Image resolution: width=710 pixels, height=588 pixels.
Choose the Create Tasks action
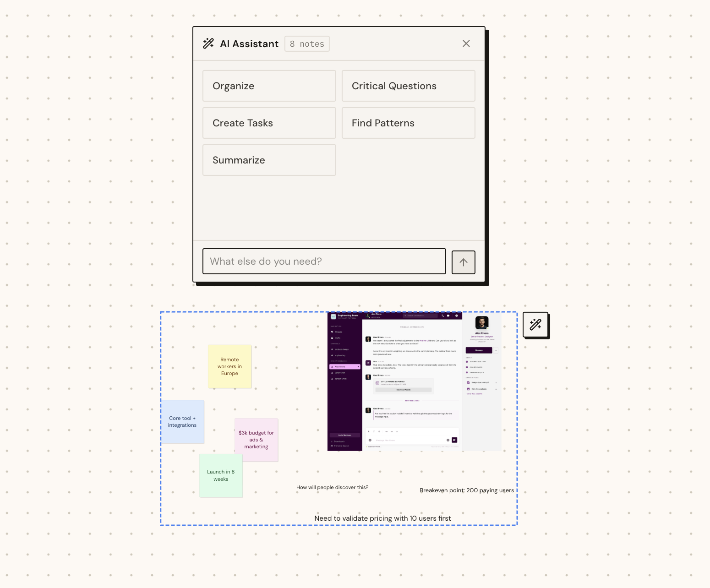click(269, 123)
